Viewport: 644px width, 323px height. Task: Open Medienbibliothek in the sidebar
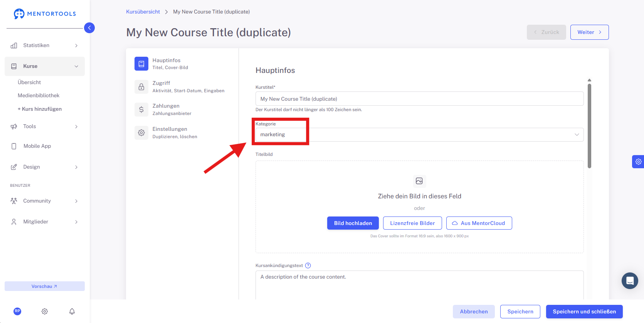(x=39, y=95)
